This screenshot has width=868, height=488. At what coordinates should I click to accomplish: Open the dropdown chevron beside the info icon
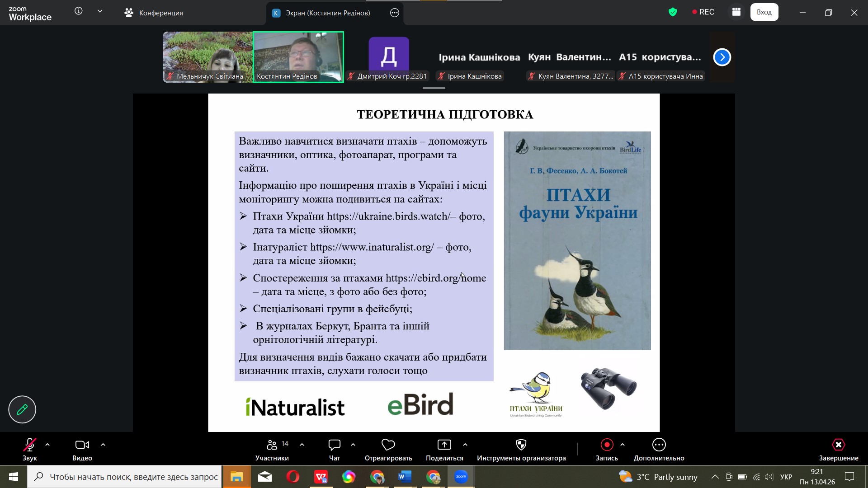[x=100, y=11]
